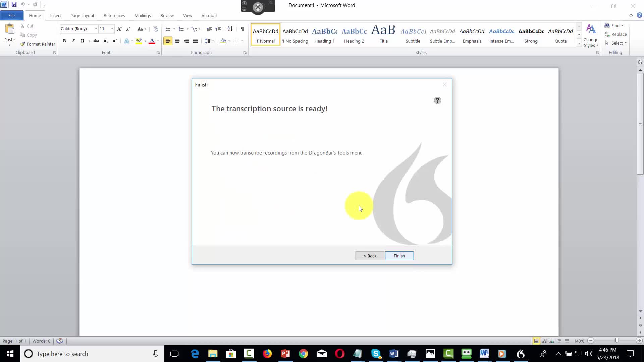This screenshot has width=644, height=362.
Task: Expand the Numbering dropdown arrow
Action: click(x=187, y=29)
